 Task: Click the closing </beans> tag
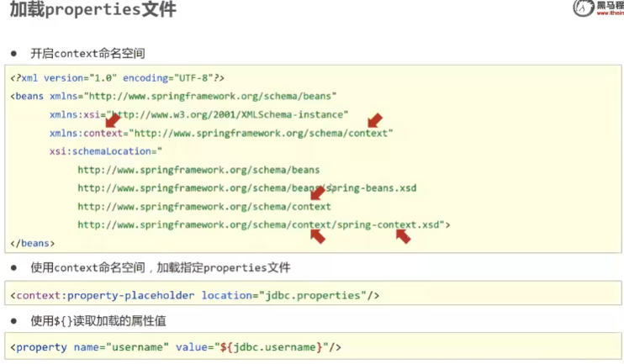[33, 243]
